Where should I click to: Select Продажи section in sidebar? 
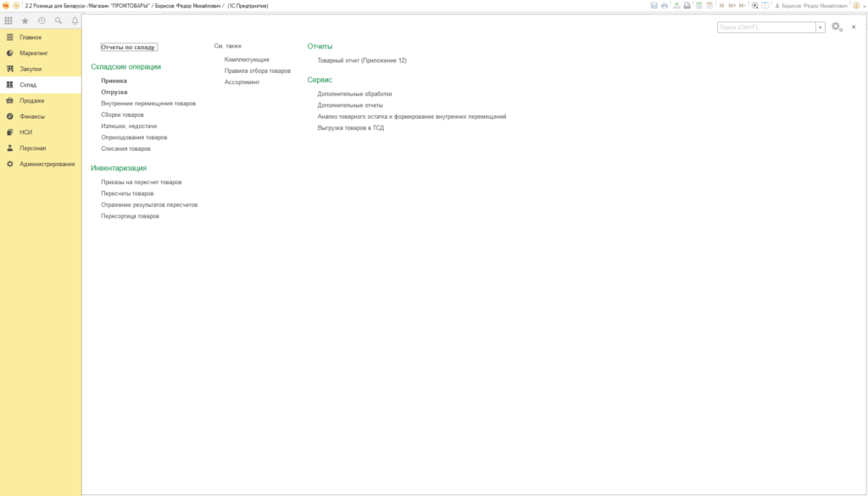point(41,101)
